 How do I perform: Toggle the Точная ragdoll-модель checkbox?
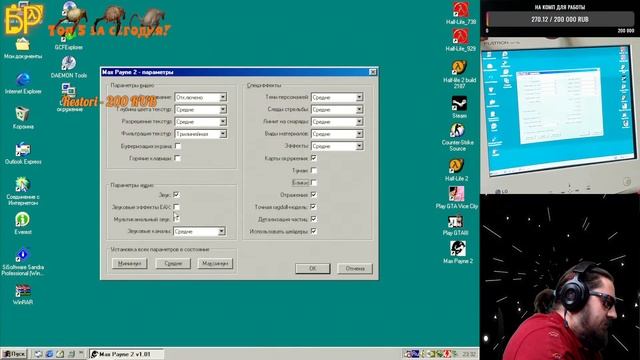314,207
